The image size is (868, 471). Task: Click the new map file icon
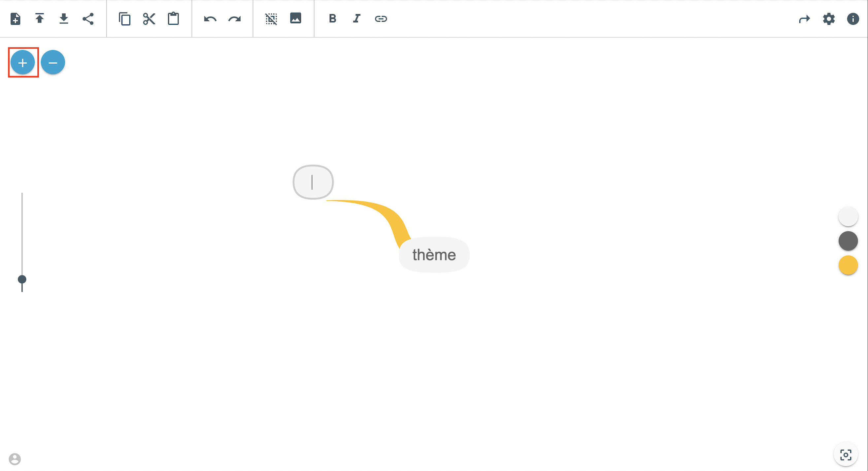tap(16, 19)
